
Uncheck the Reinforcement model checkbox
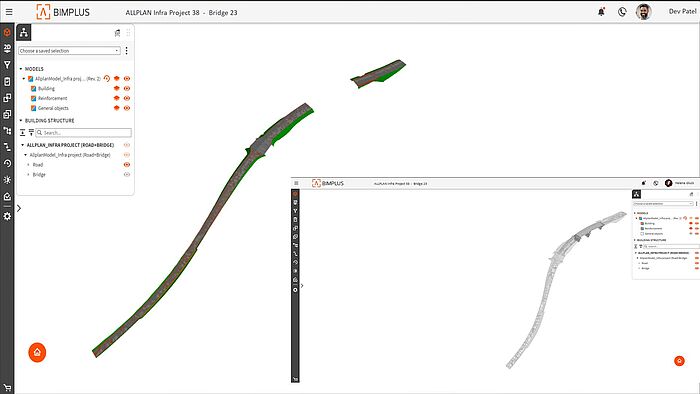(33, 98)
